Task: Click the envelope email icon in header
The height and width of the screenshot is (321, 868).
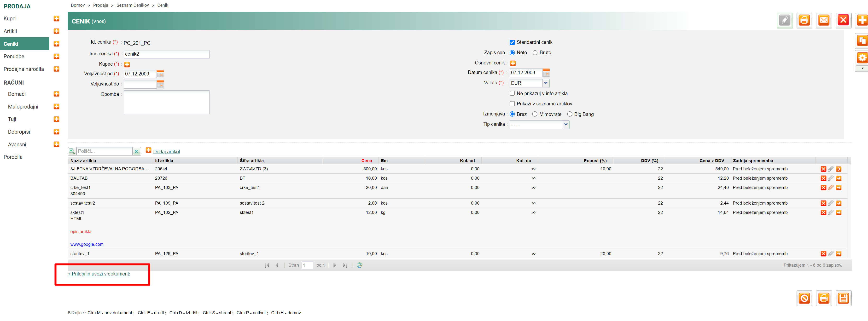Action: point(823,21)
